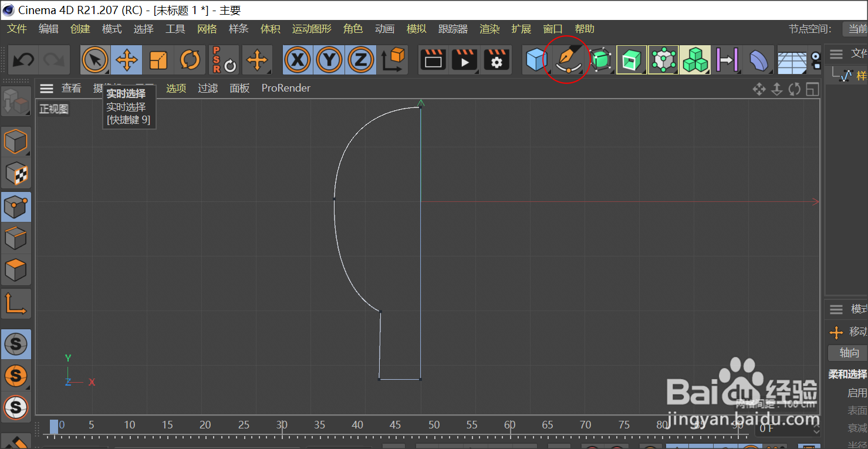Toggle the X axis lock
The width and height of the screenshot is (868, 449).
(298, 59)
